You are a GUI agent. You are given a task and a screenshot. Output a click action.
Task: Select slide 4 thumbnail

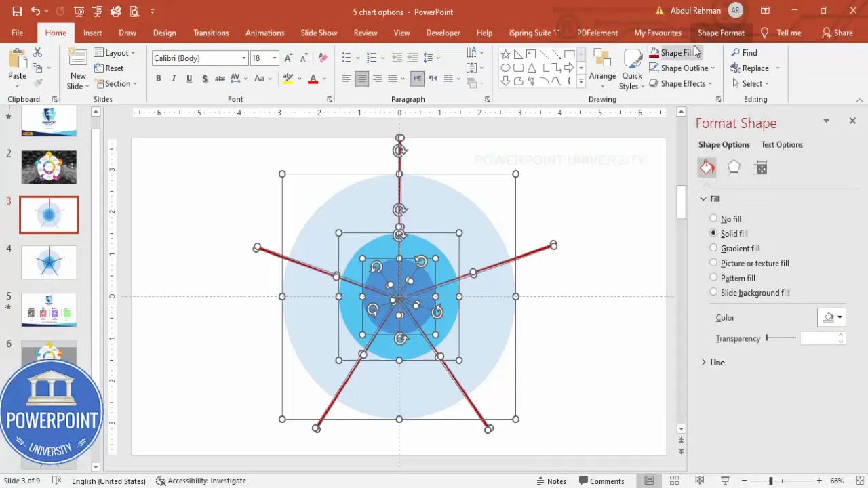(x=49, y=262)
